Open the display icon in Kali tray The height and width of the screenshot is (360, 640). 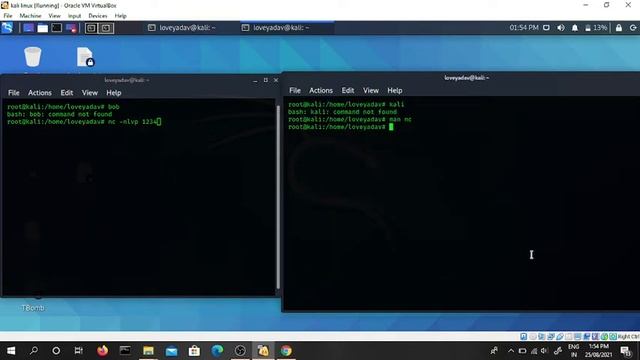(546, 28)
